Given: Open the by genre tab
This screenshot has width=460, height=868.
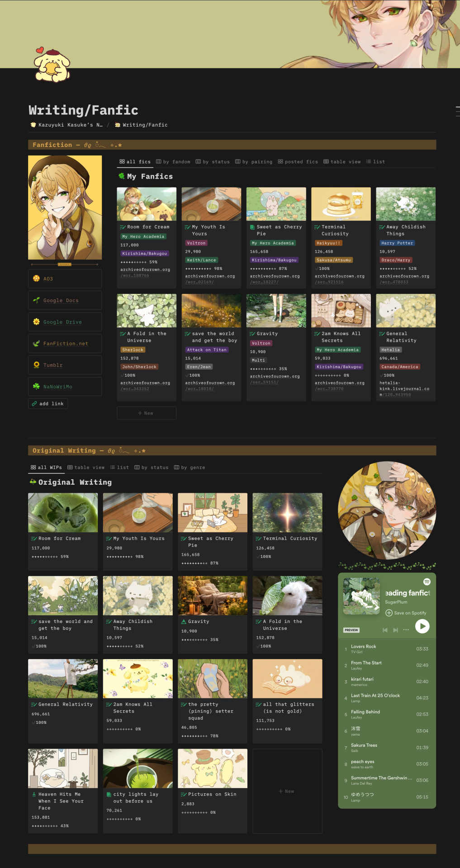Looking at the screenshot, I should coord(190,467).
